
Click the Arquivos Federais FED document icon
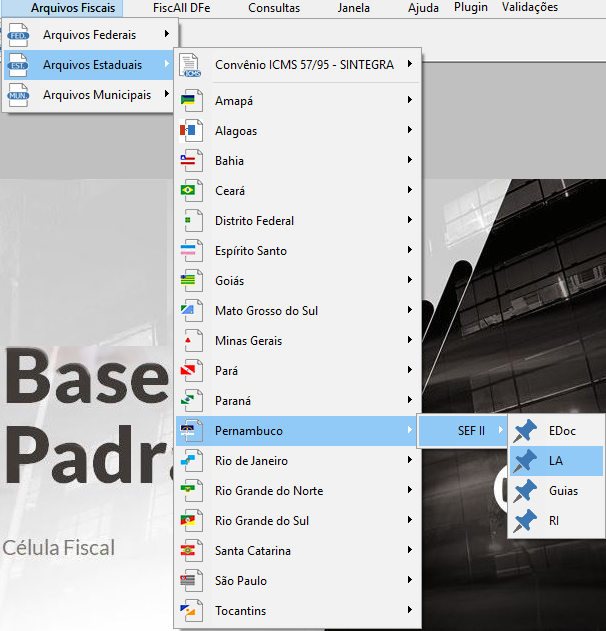coord(18,35)
